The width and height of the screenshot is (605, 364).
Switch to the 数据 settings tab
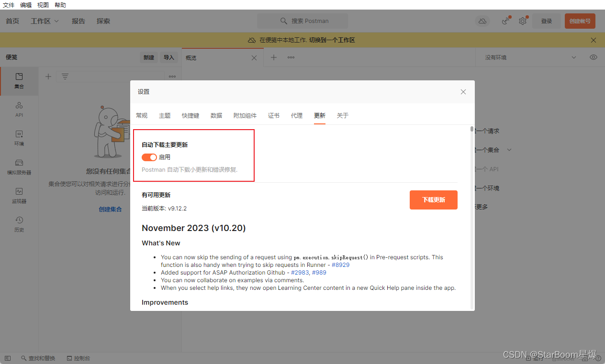pyautogui.click(x=216, y=116)
